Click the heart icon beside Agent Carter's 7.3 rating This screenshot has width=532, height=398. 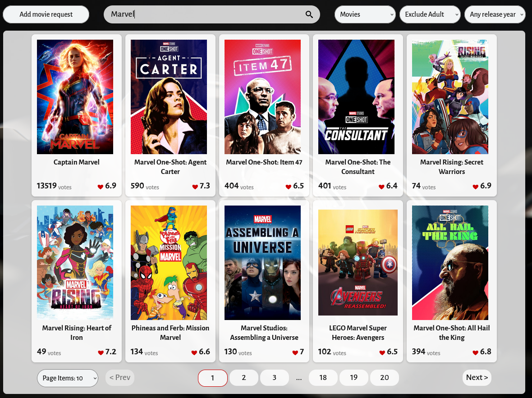coord(194,186)
